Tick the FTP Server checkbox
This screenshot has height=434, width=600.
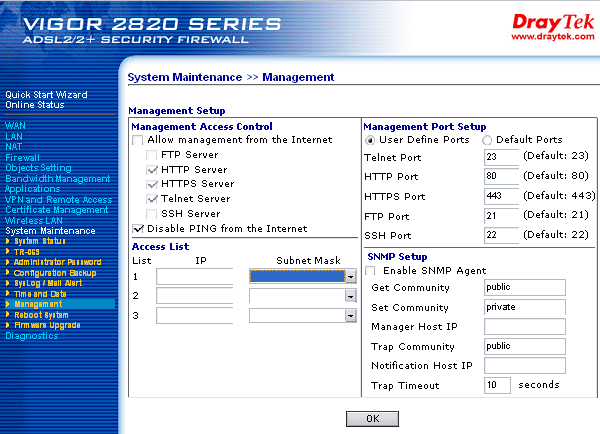point(152,155)
